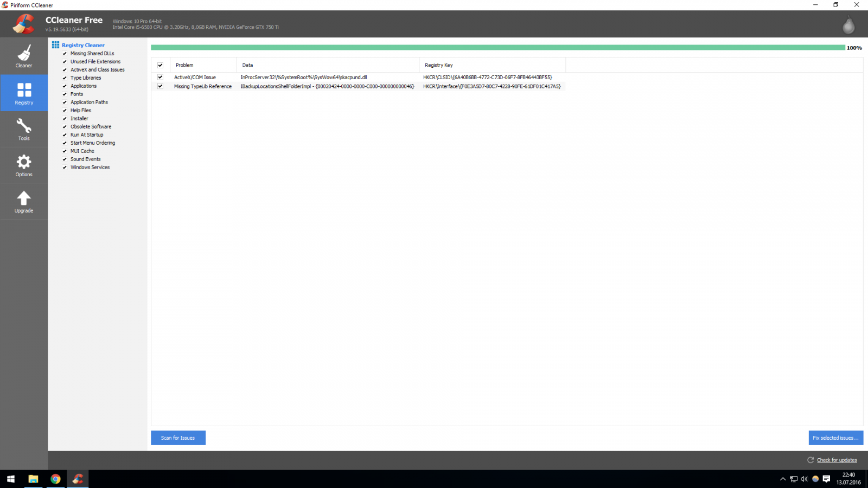Image resolution: width=868 pixels, height=488 pixels.
Task: Click the Registry Cleaner heading
Action: [83, 45]
